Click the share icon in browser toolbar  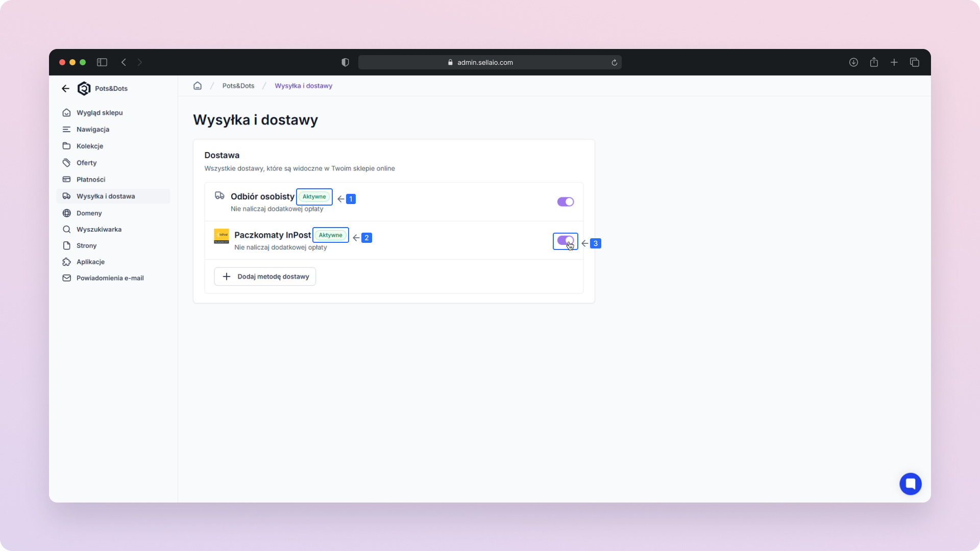click(874, 62)
